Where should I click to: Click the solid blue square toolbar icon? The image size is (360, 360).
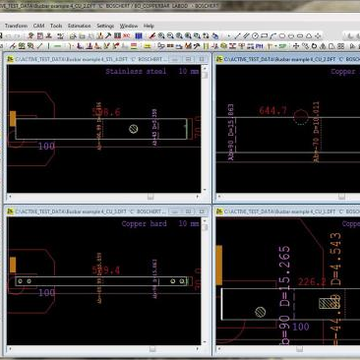point(139,36)
